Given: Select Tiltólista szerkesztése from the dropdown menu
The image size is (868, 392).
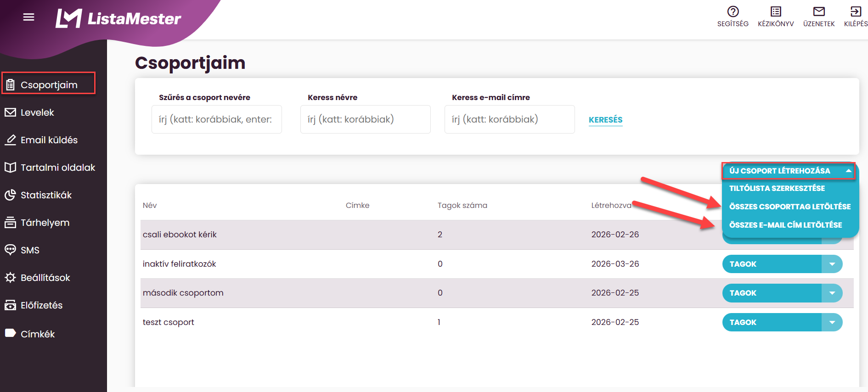Looking at the screenshot, I should 777,188.
